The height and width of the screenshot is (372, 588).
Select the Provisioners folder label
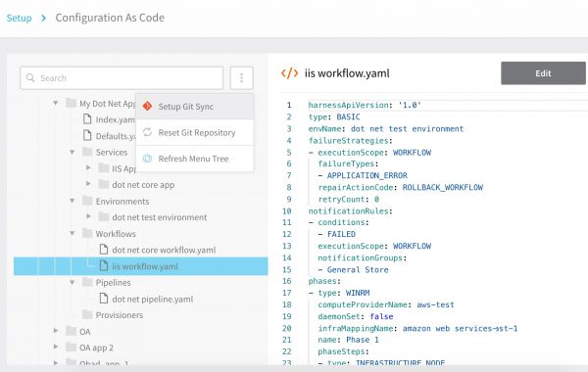pyautogui.click(x=120, y=315)
